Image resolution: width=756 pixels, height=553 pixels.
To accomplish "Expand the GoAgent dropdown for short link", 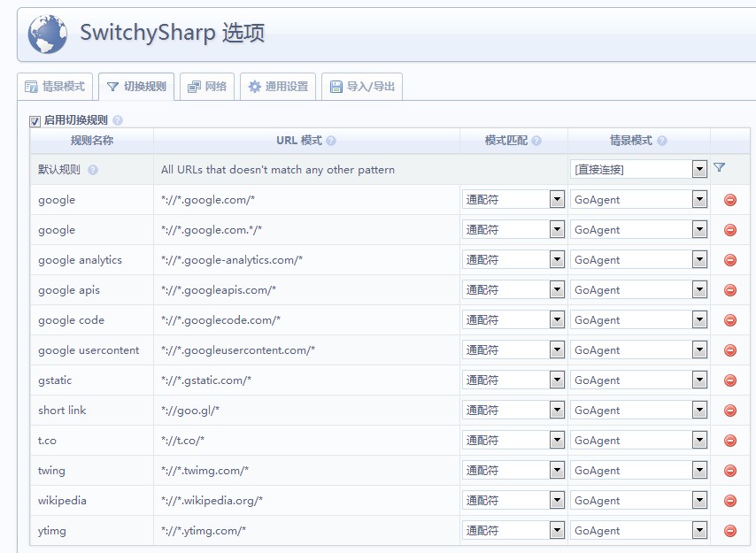I will click(x=639, y=410).
